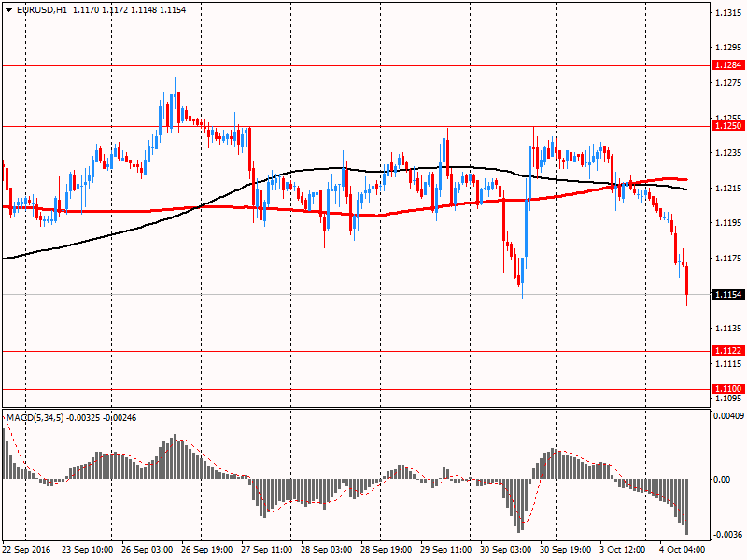
Task: Click the 30 Sep 19:00 time label
Action: [x=566, y=550]
